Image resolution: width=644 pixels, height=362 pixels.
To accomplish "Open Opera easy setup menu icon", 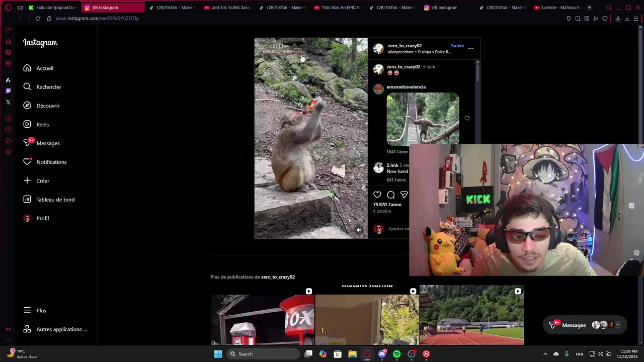I will [x=636, y=19].
